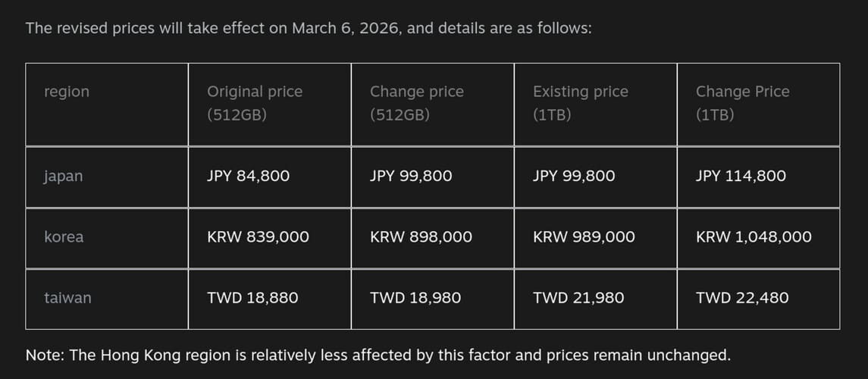Select the KRW 1,048,000 price cell

[754, 236]
